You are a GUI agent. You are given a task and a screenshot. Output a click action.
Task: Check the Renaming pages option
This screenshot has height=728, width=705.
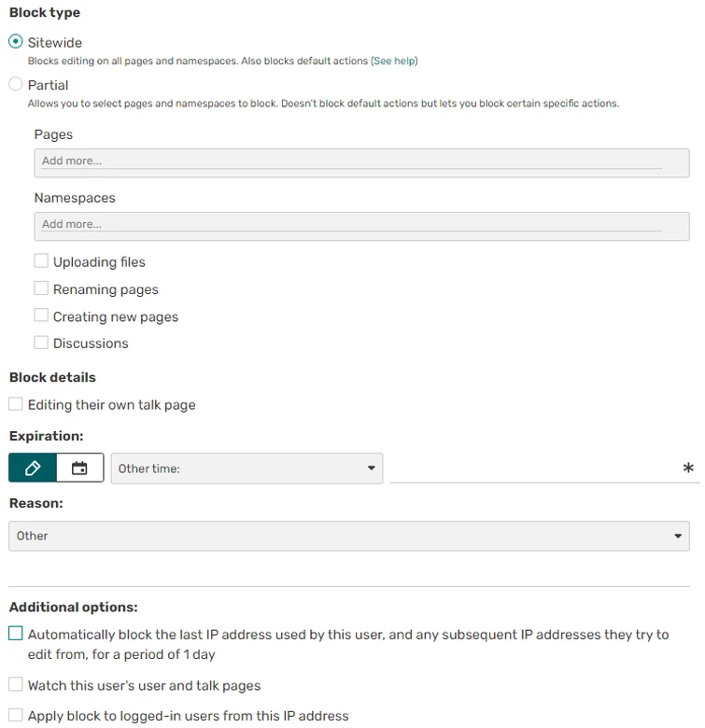point(41,288)
